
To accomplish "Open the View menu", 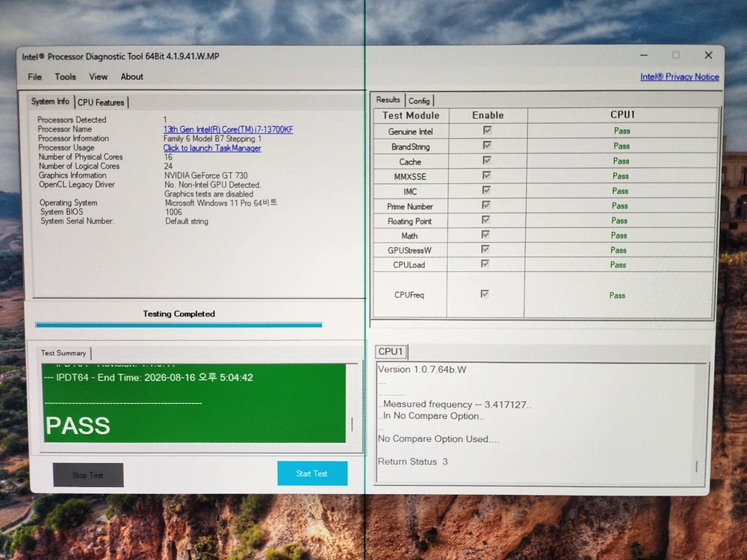I will [98, 77].
